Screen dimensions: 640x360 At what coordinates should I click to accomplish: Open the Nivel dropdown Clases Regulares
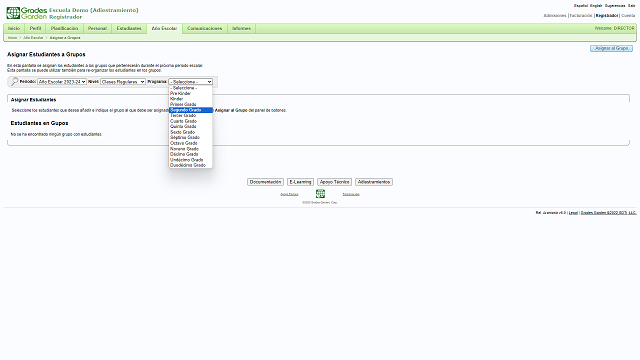123,82
